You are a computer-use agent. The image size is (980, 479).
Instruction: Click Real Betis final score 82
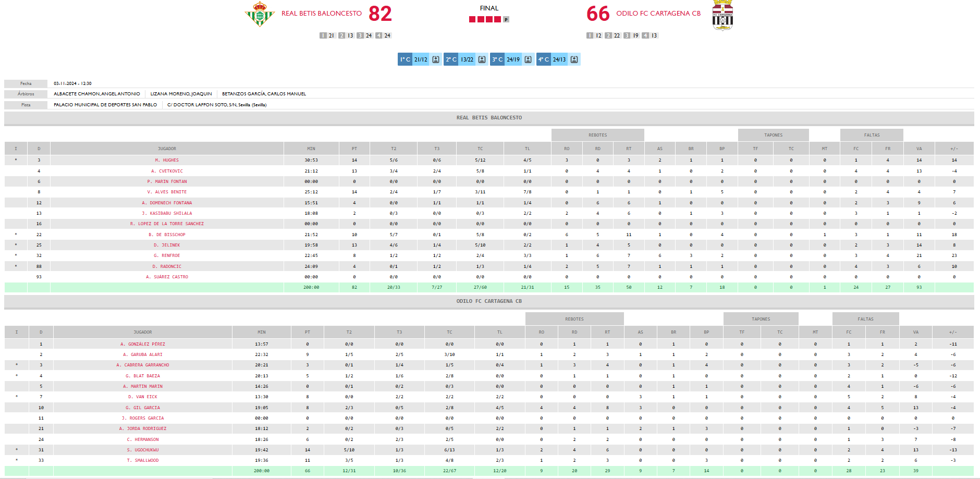(x=380, y=14)
